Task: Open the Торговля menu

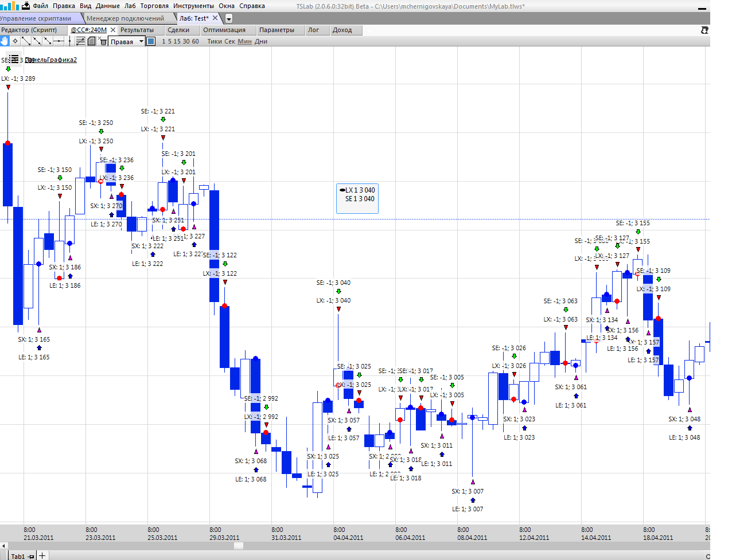Action: (x=154, y=6)
